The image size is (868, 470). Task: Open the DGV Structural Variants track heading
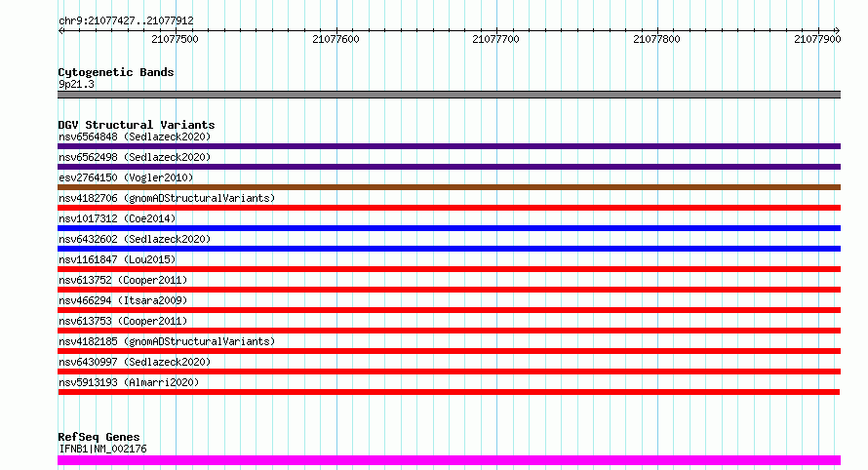coord(137,125)
